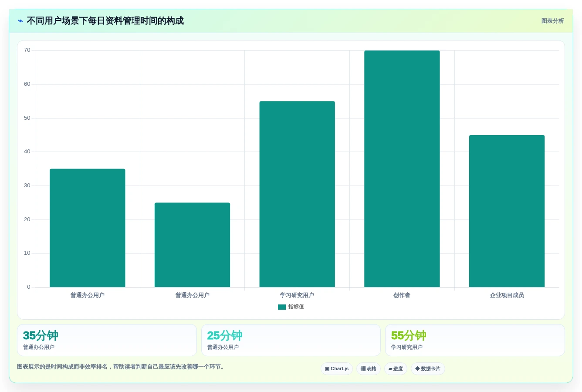Click the 25分钟 stat card
The image size is (582, 392).
[x=291, y=340]
